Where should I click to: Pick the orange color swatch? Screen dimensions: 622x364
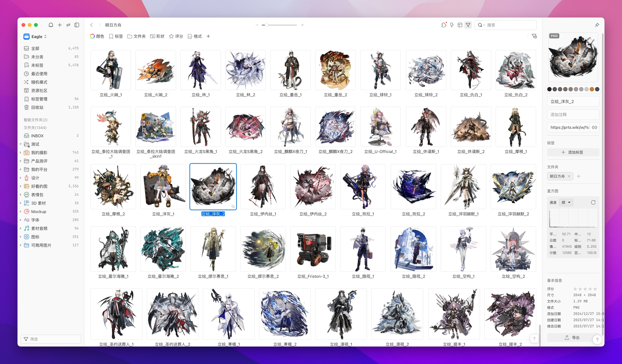pyautogui.click(x=592, y=89)
